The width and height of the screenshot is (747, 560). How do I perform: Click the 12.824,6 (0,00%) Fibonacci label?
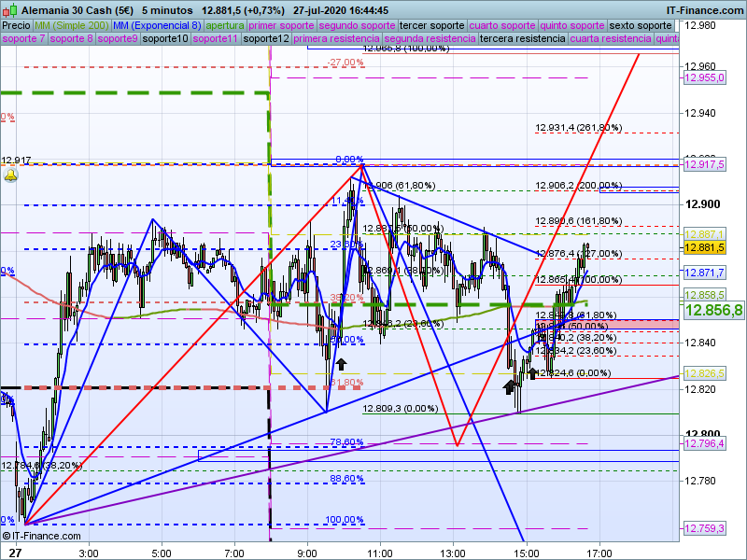(572, 372)
